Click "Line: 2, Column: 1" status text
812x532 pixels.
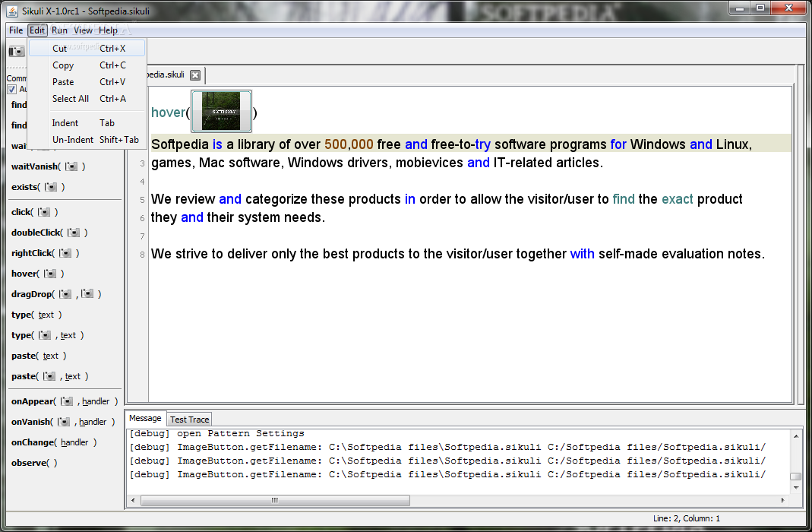686,518
